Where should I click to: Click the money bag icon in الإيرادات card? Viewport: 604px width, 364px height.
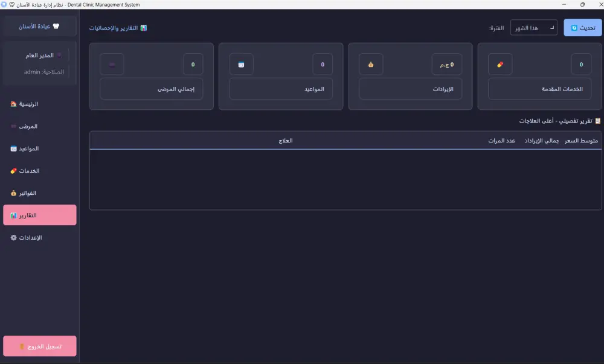371,64
